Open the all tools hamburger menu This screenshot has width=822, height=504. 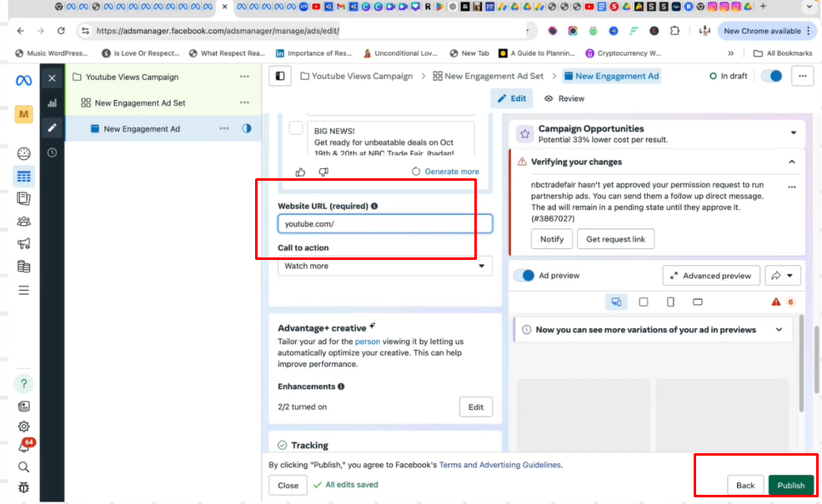click(23, 290)
